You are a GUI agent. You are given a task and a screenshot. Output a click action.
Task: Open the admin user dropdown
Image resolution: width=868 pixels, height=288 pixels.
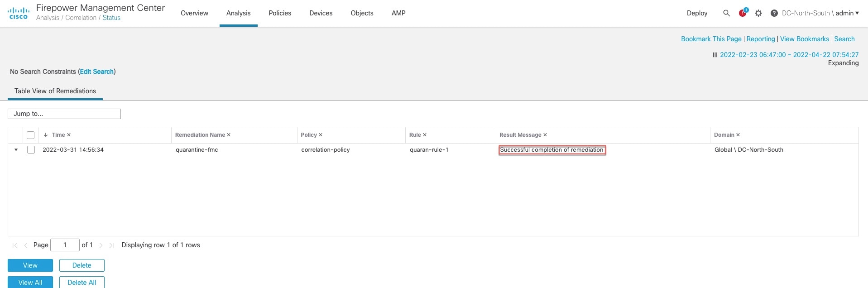pyautogui.click(x=847, y=13)
